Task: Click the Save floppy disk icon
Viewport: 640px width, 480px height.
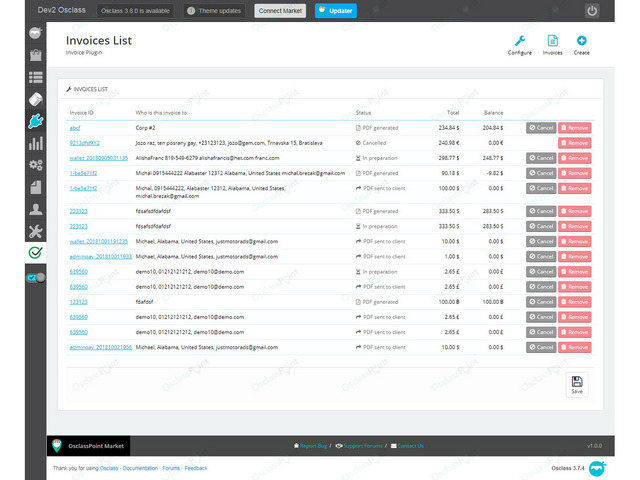Action: (x=577, y=384)
